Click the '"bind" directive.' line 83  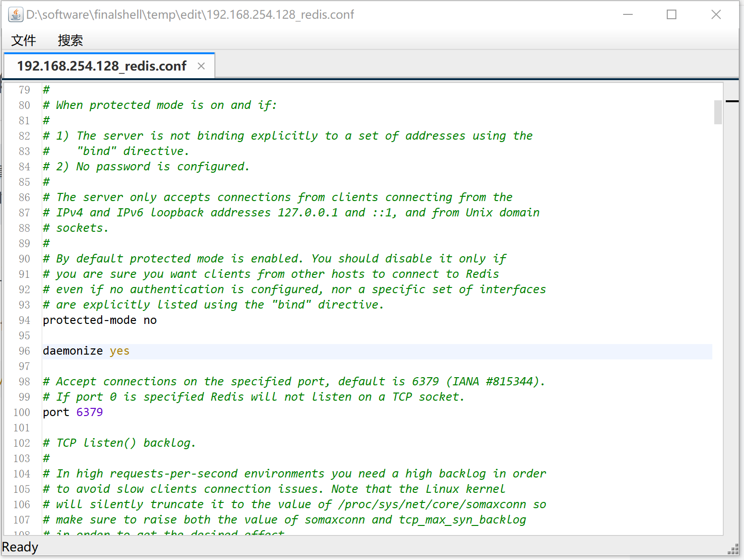click(116, 151)
